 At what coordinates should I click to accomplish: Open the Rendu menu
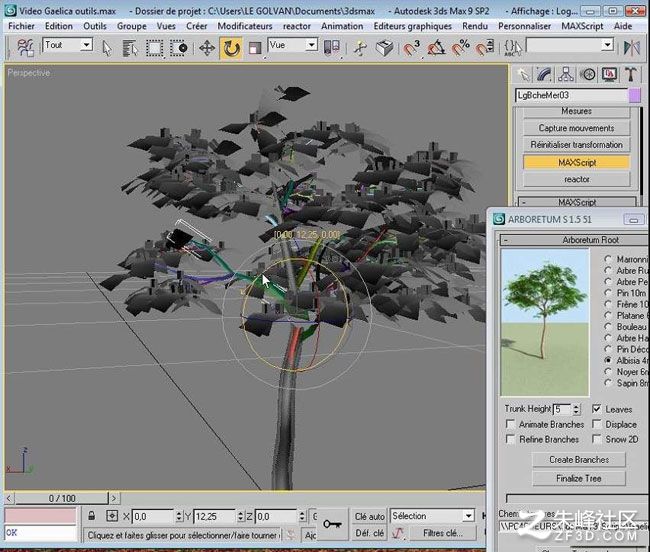point(475,26)
